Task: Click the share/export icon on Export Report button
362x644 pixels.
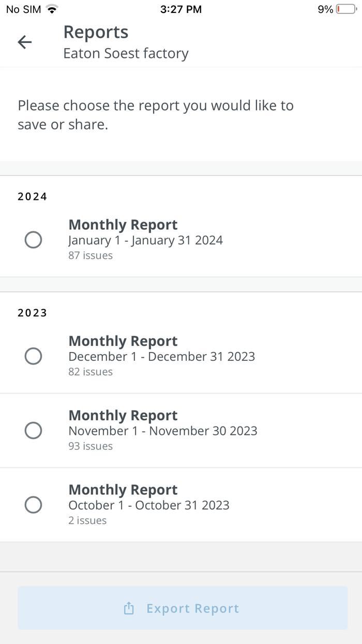Action: coord(128,608)
